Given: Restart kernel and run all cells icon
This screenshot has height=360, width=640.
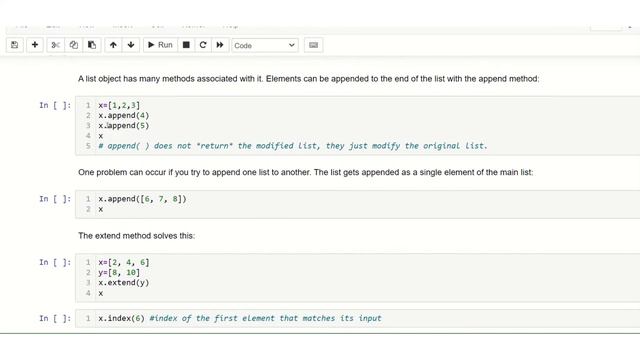Looking at the screenshot, I should tap(220, 45).
